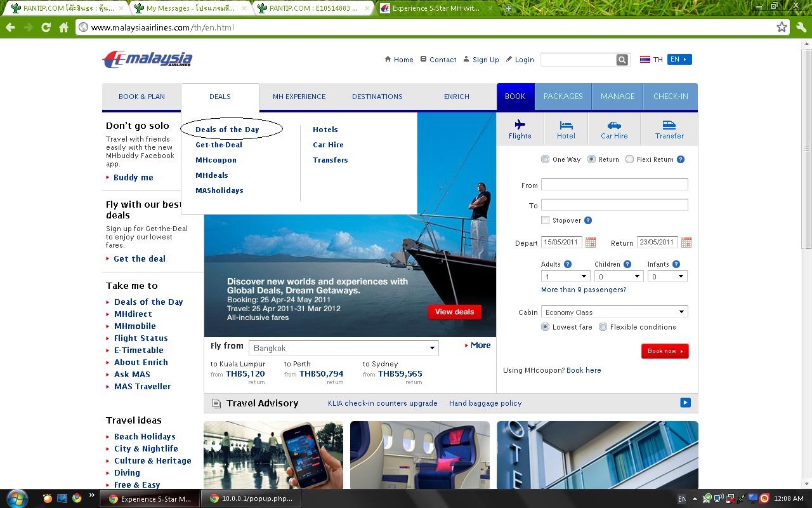Image resolution: width=812 pixels, height=508 pixels.
Task: Open browser home page icon
Action: pos(63,27)
